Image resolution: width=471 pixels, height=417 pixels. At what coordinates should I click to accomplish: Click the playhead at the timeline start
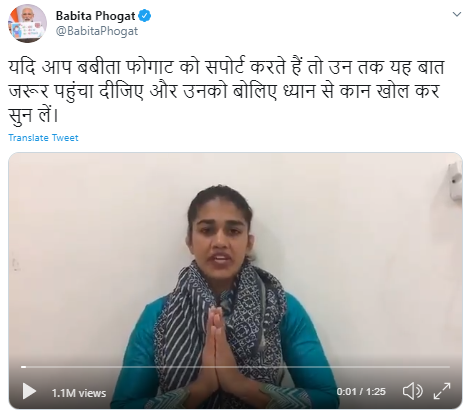pos(24,367)
